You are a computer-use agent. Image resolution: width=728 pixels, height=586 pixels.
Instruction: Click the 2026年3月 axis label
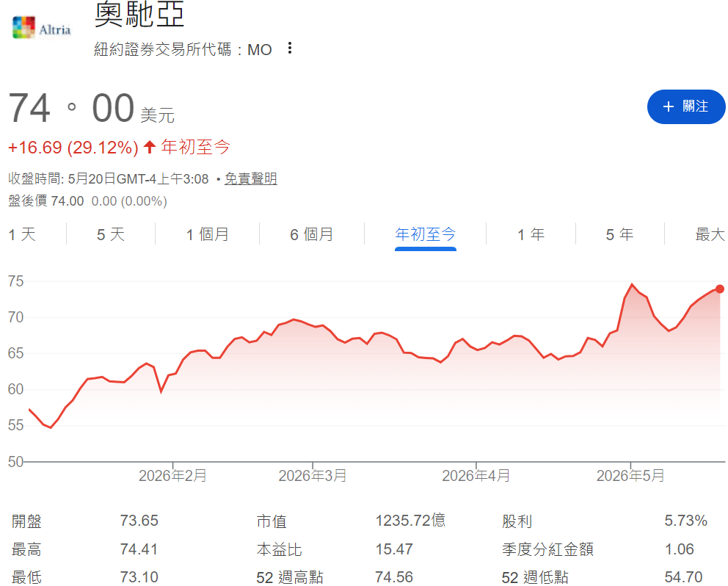click(x=313, y=475)
